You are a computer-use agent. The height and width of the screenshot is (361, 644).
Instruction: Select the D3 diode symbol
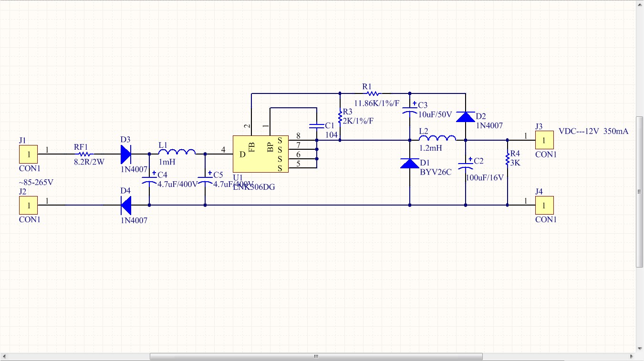pos(126,154)
